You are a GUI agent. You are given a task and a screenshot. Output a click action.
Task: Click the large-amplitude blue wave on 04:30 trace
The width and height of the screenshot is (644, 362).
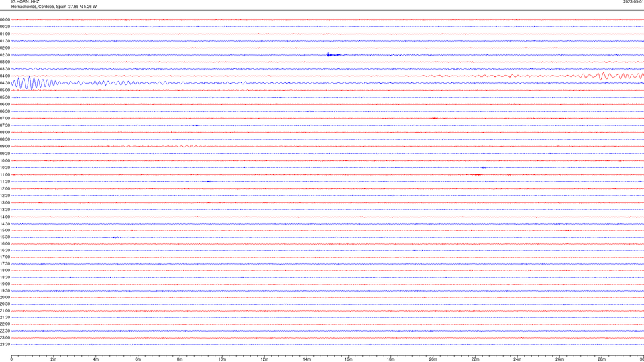click(x=35, y=83)
